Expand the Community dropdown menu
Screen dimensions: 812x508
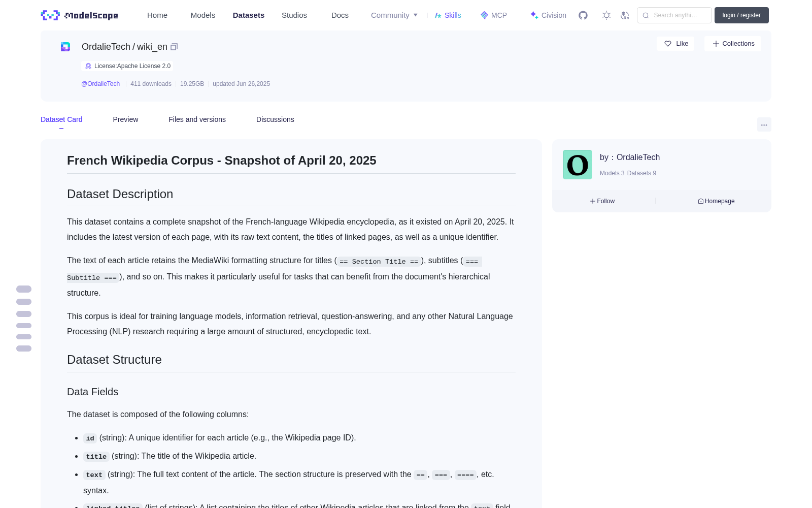(x=394, y=15)
